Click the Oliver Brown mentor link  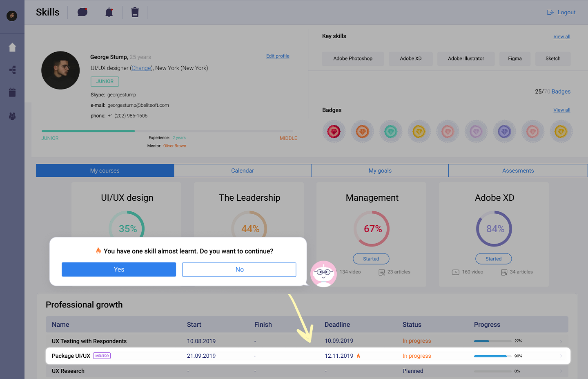click(175, 146)
